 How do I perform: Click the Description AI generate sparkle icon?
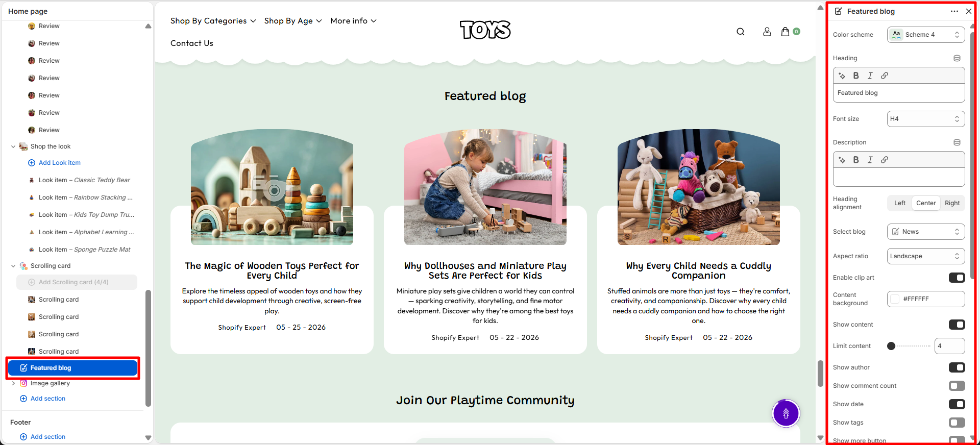point(842,160)
